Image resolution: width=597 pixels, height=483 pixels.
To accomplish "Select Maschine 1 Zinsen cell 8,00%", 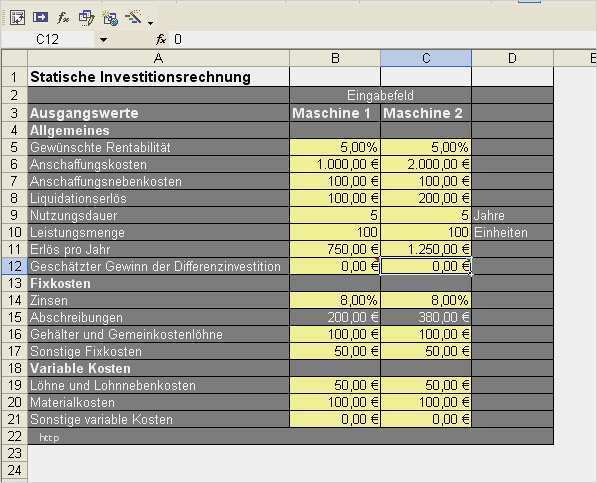I will (335, 300).
